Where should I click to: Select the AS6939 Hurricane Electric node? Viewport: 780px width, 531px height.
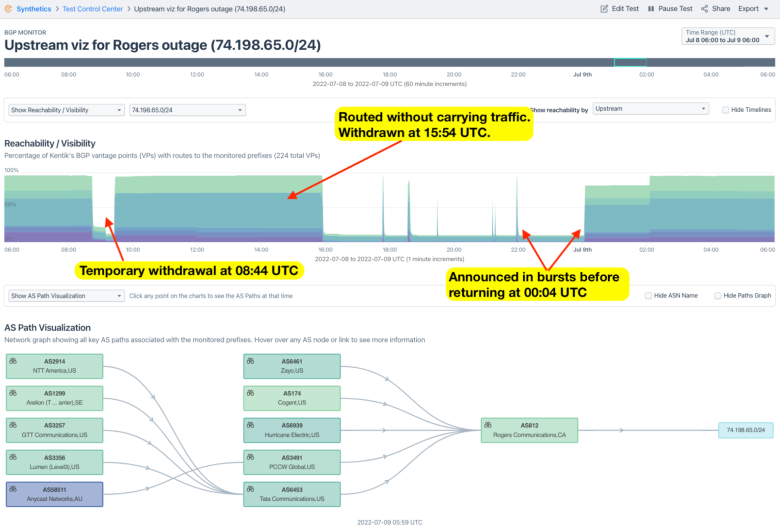(x=292, y=430)
